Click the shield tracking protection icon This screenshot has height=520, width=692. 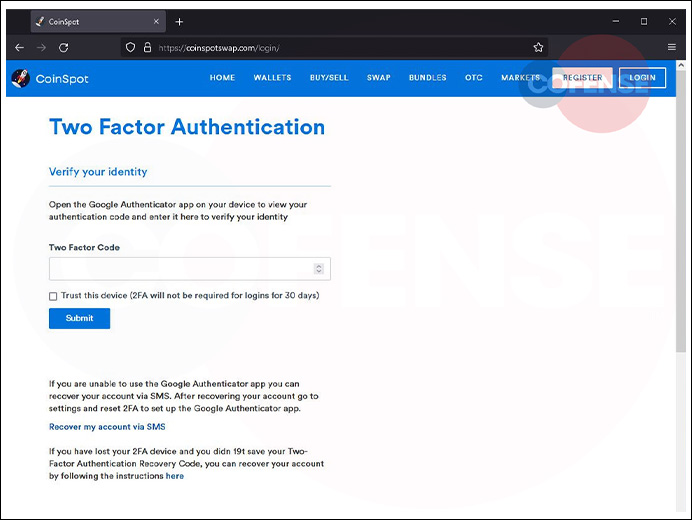point(129,47)
